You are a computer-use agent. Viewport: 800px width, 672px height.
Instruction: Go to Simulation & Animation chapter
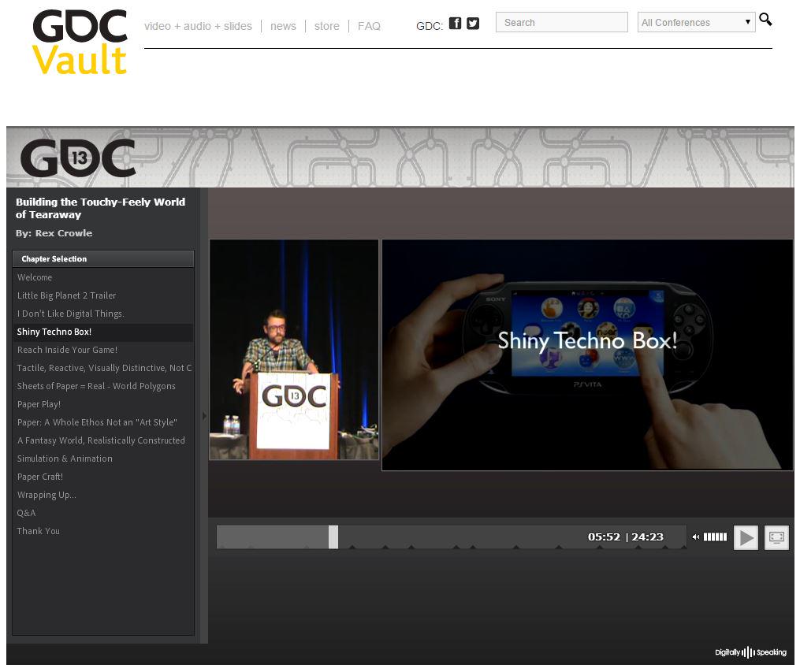(x=103, y=459)
